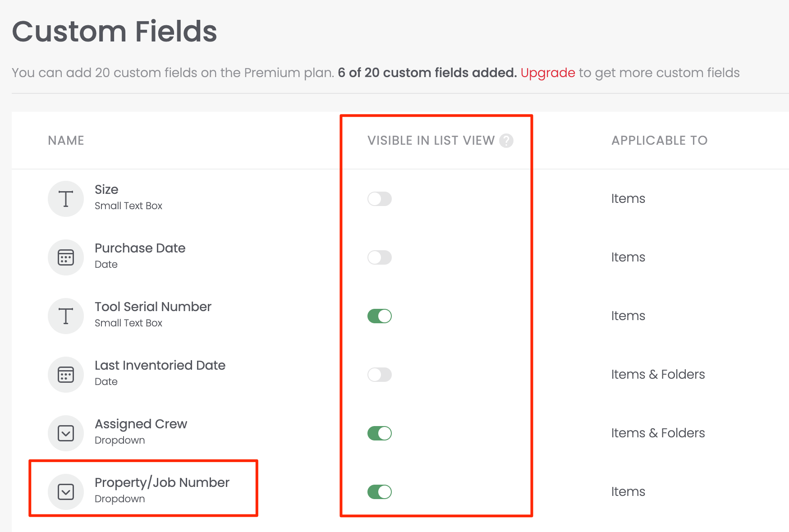Disable Tool Serial Number list view toggle
Image resolution: width=789 pixels, height=532 pixels.
pyautogui.click(x=379, y=316)
